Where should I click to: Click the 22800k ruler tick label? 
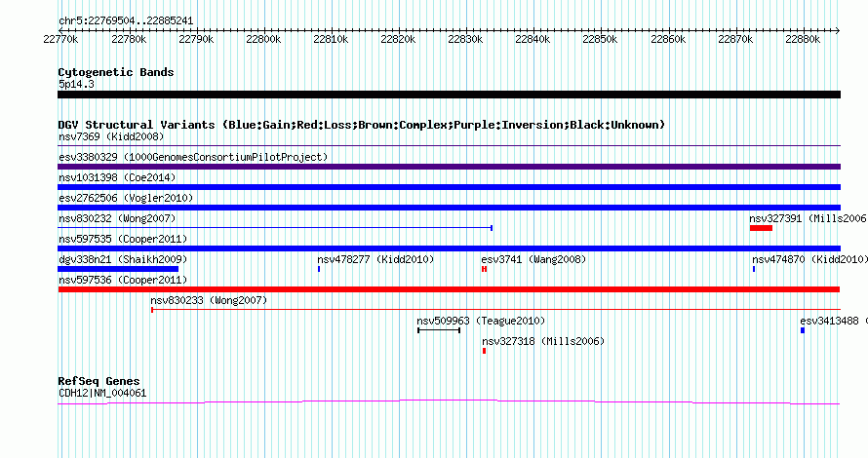(x=263, y=39)
